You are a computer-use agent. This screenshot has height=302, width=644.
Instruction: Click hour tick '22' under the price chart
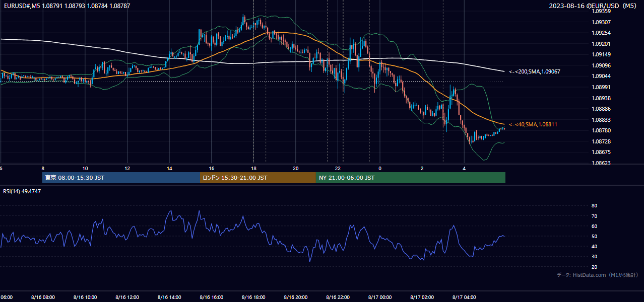pyautogui.click(x=338, y=169)
